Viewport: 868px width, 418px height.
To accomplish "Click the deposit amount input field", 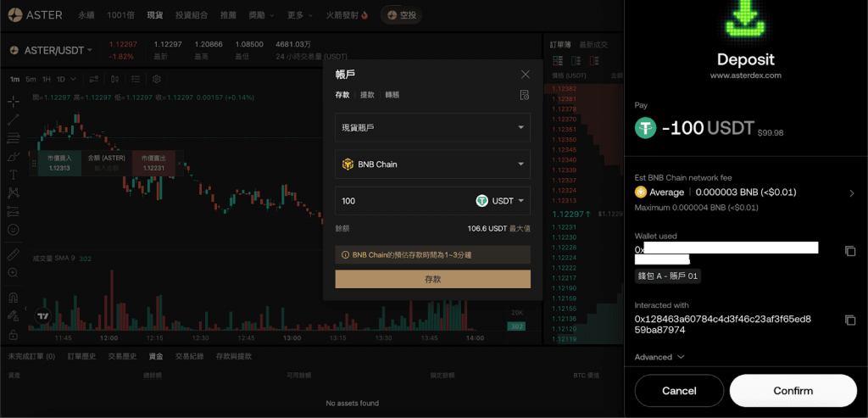I will tap(398, 201).
